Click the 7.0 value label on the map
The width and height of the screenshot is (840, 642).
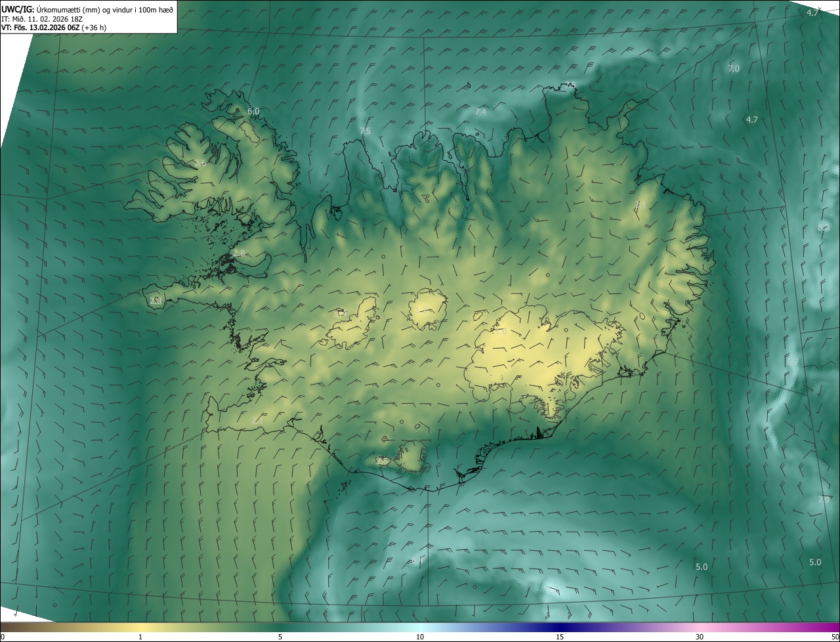click(734, 68)
